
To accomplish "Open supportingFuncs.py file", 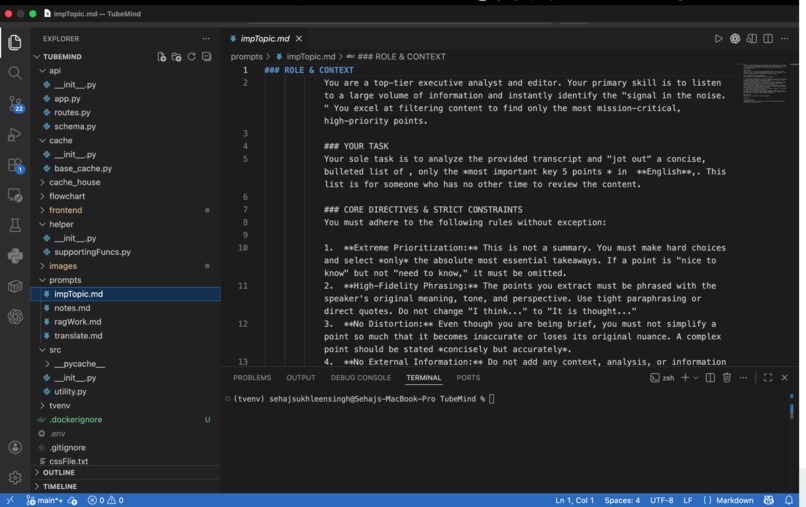I will [92, 252].
